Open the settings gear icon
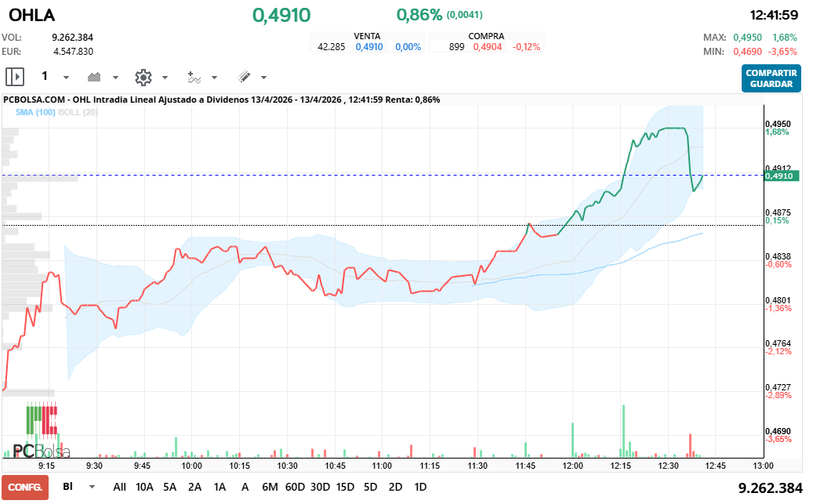The width and height of the screenshot is (813, 504). pos(143,77)
